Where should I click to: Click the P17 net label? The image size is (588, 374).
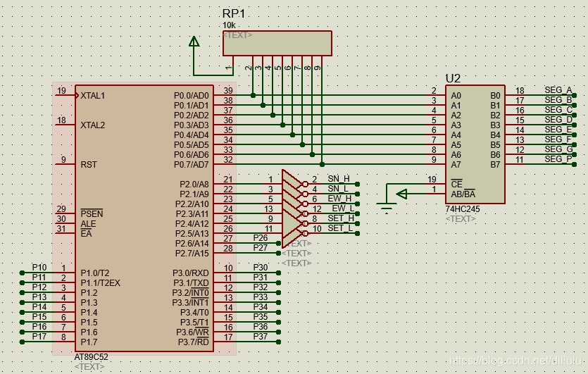click(39, 337)
